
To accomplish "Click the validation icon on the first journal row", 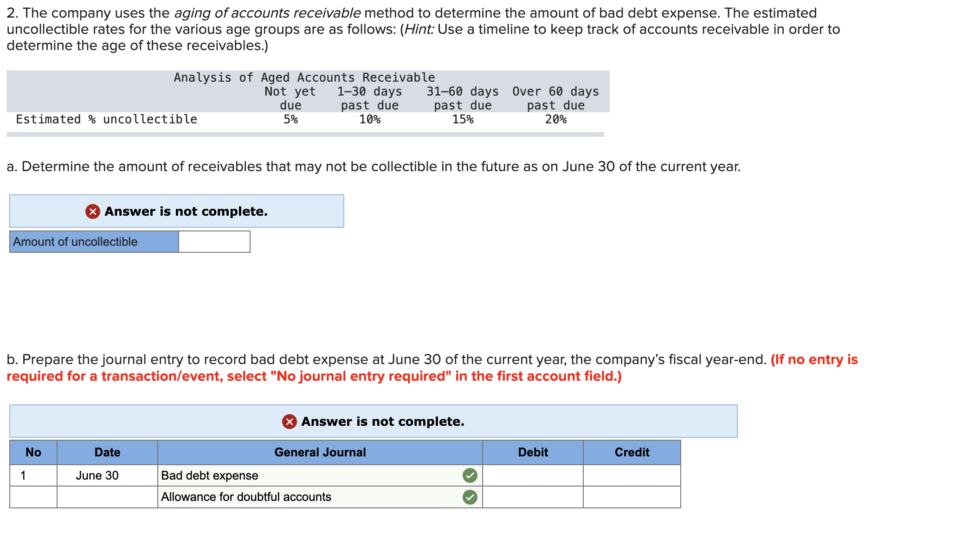I will pyautogui.click(x=470, y=475).
